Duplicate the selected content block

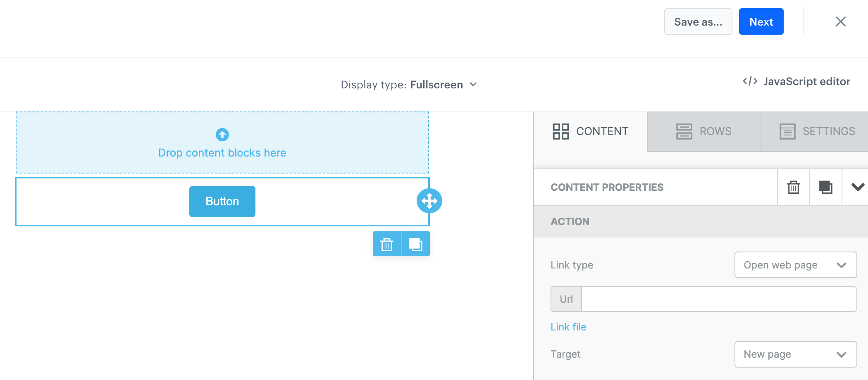[825, 188]
